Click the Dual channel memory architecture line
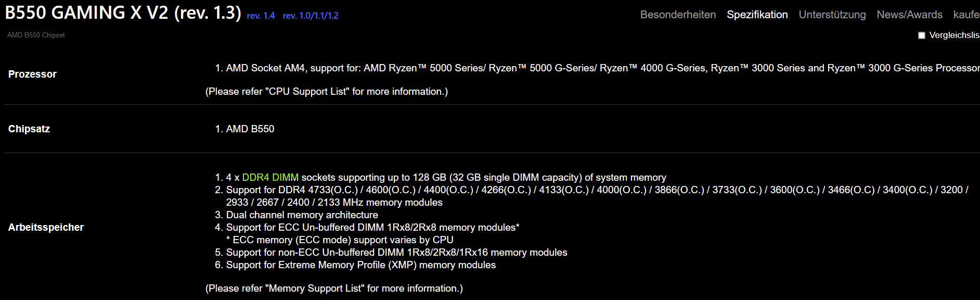 pyautogui.click(x=302, y=215)
